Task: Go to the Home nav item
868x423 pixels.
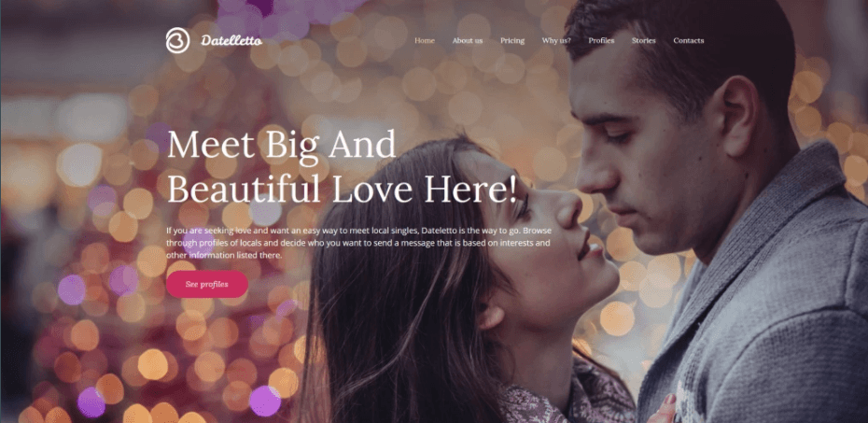Action: (x=425, y=40)
